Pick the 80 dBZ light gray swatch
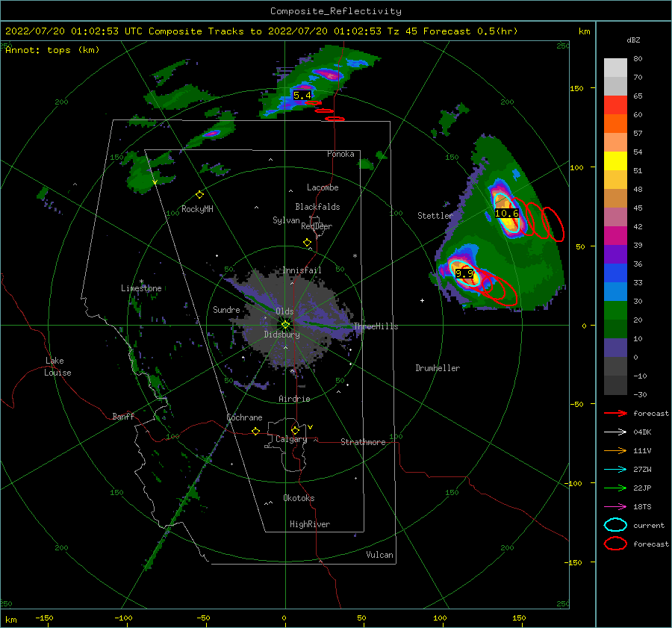Image resolution: width=672 pixels, height=628 pixels. click(615, 67)
